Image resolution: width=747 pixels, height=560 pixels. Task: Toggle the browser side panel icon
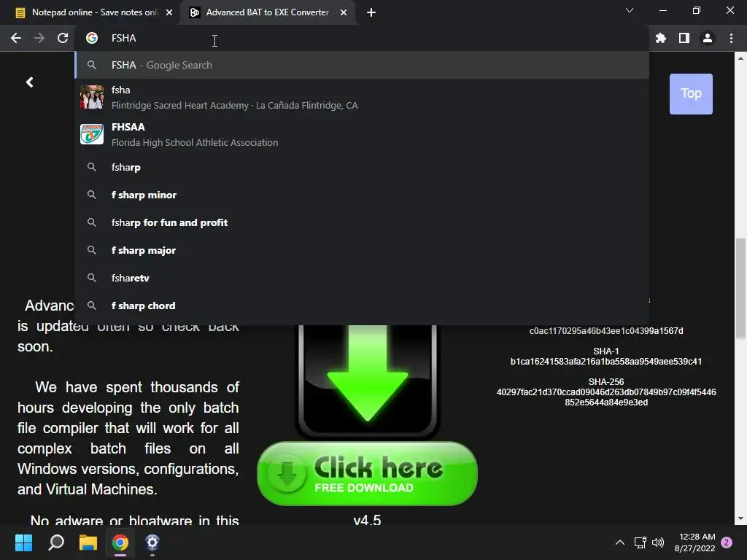click(x=684, y=38)
